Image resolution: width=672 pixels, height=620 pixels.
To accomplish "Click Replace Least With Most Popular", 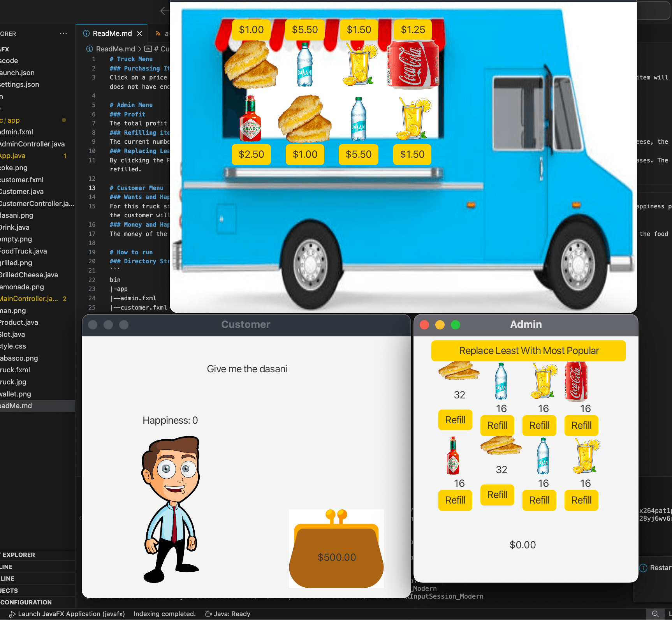I will pos(528,351).
